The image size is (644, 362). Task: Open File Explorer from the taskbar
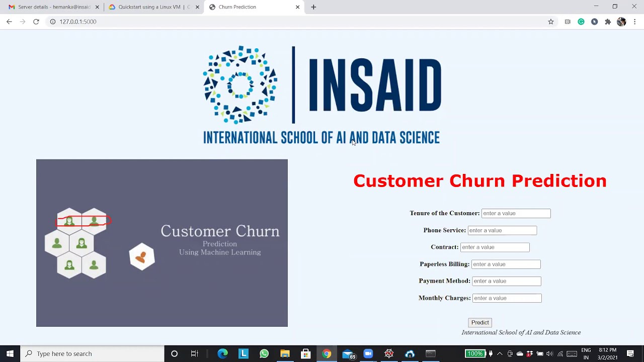[285, 353]
